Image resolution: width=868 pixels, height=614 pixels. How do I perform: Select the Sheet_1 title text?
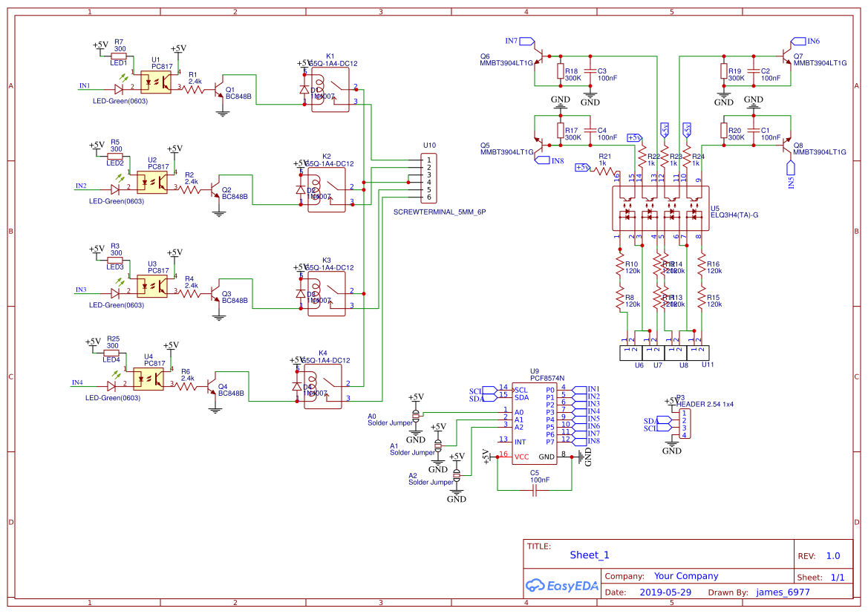(589, 555)
